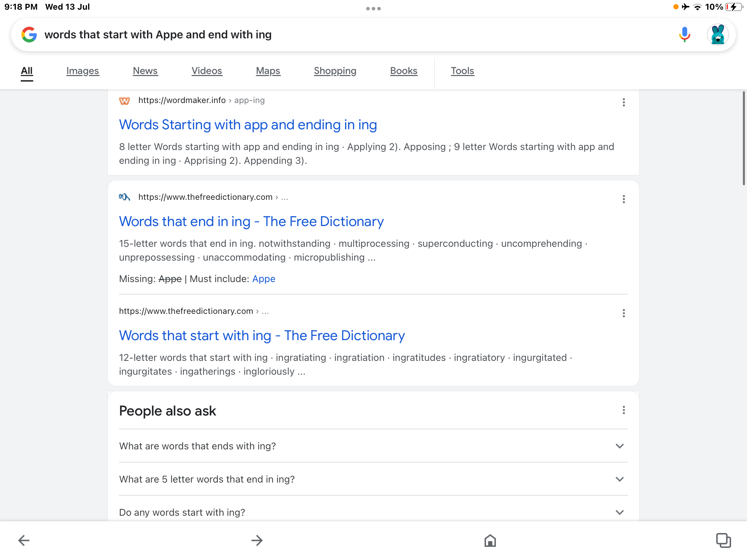Tap the microphone voice search icon

click(x=684, y=35)
